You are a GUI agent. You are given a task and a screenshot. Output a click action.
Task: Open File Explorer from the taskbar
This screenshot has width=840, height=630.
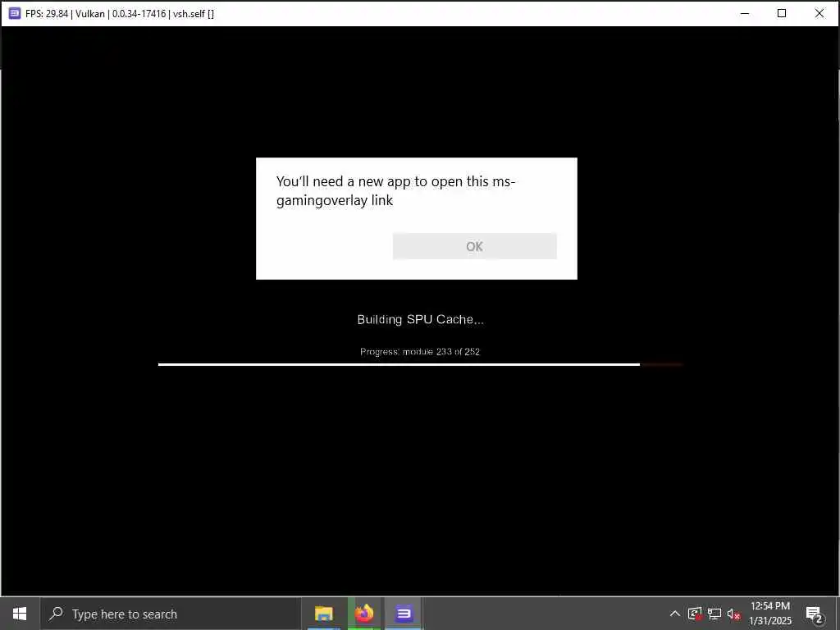click(323, 614)
